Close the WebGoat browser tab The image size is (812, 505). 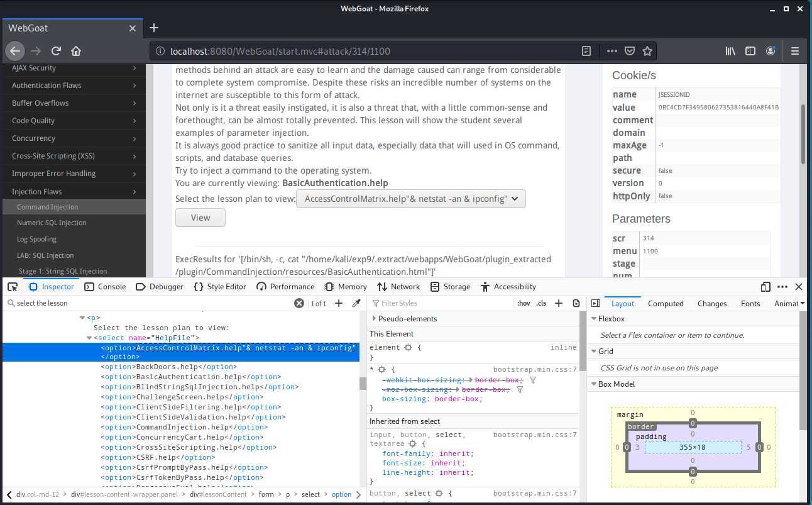(133, 28)
